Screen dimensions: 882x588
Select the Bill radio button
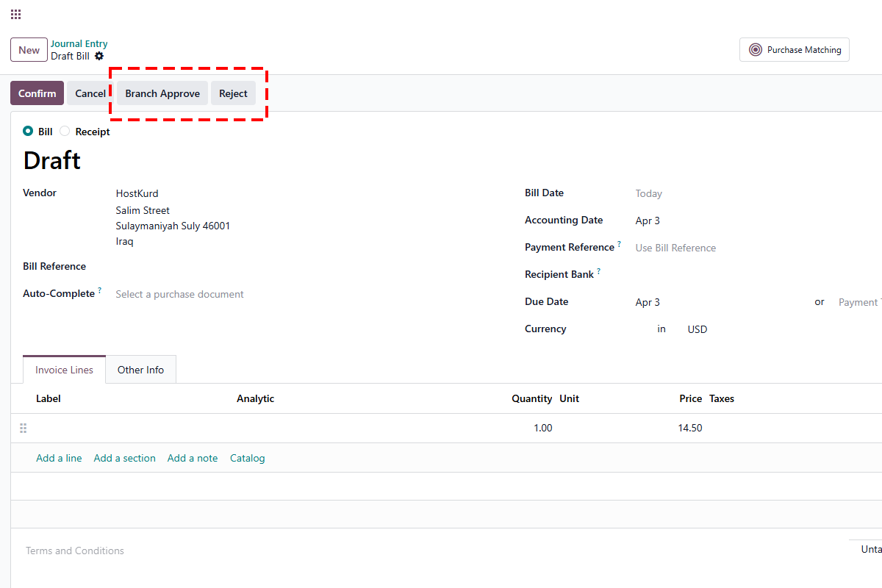point(28,132)
